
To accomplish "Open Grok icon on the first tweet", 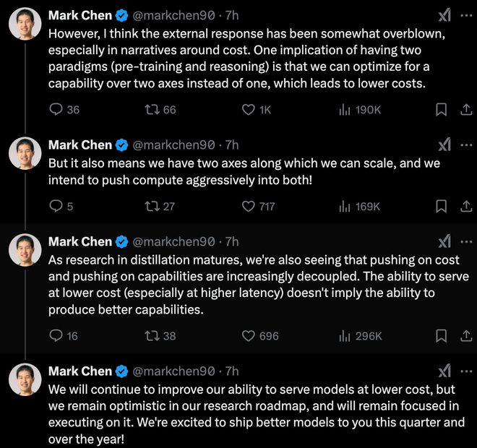I will [x=444, y=15].
